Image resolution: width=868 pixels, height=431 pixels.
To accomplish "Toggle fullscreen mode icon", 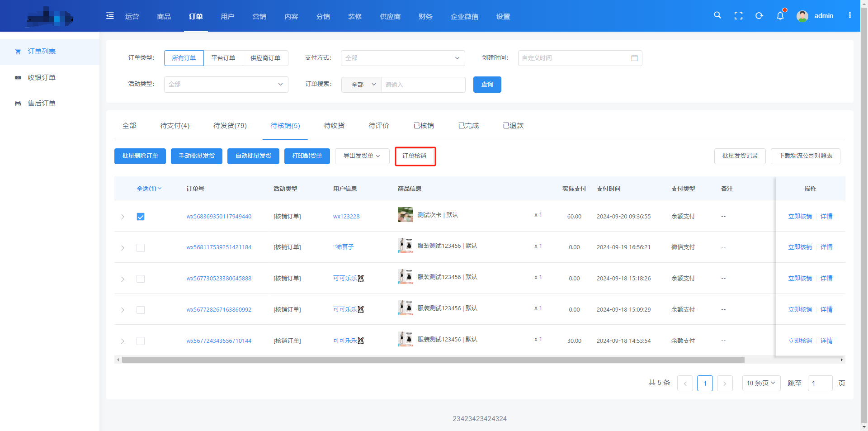I will [738, 16].
